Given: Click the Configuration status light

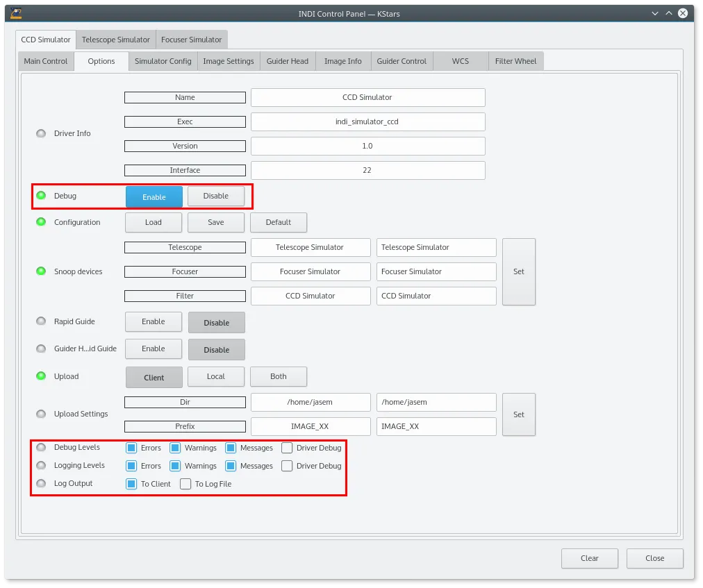Looking at the screenshot, I should (x=41, y=222).
